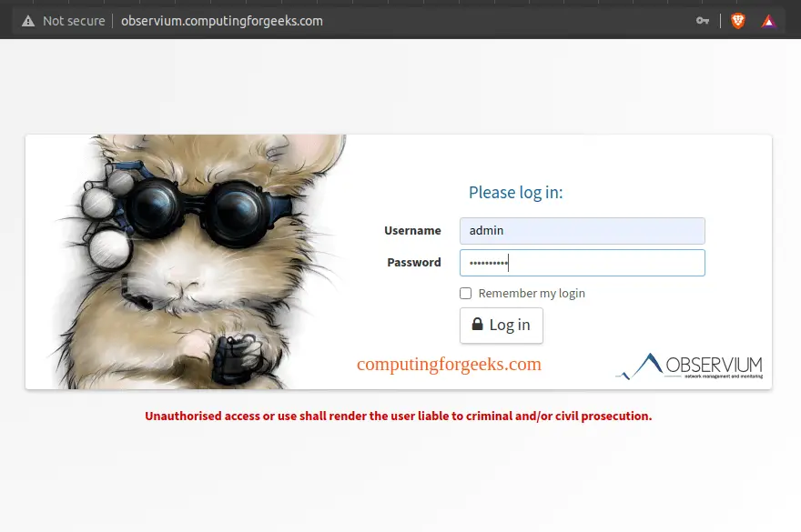Viewport: 801px width, 532px height.
Task: Click the Not secure label
Action: tap(74, 21)
